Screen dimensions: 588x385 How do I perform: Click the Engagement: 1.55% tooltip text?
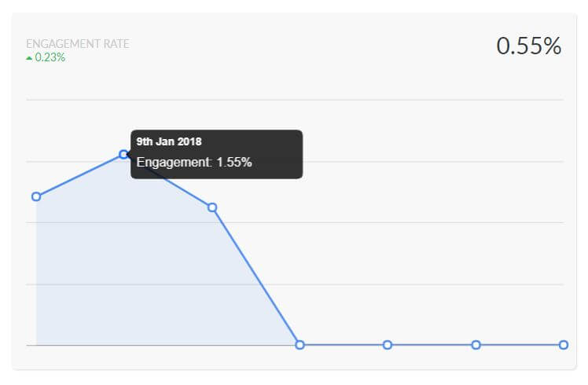pyautogui.click(x=194, y=163)
